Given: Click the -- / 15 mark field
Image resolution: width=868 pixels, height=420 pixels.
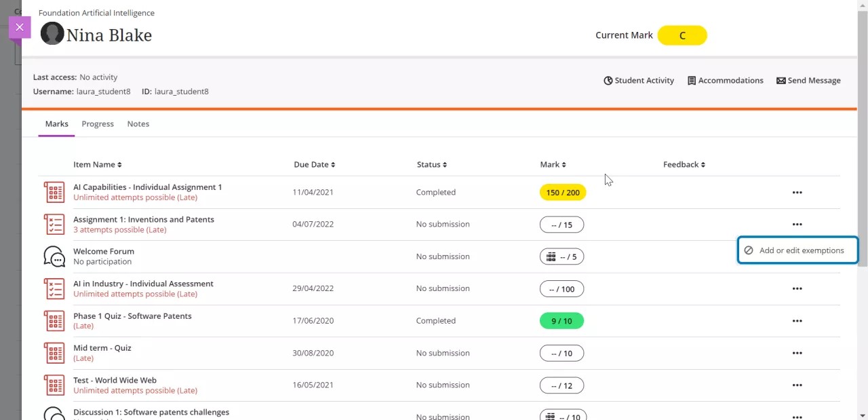Looking at the screenshot, I should pyautogui.click(x=561, y=225).
